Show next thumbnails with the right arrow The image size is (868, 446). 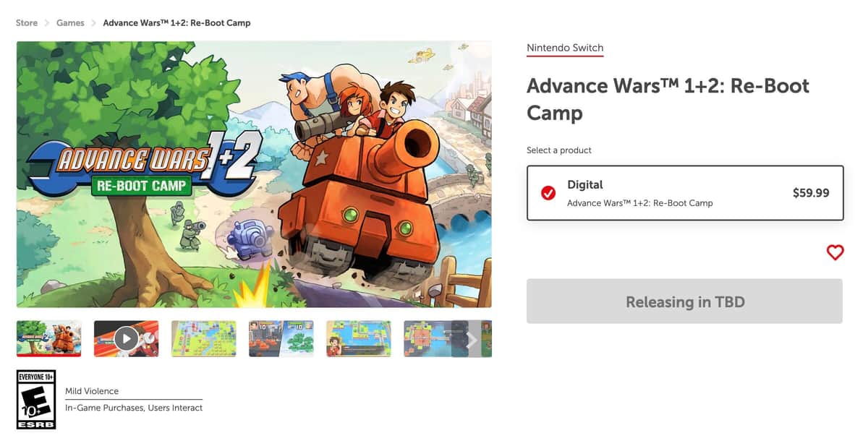tap(471, 339)
